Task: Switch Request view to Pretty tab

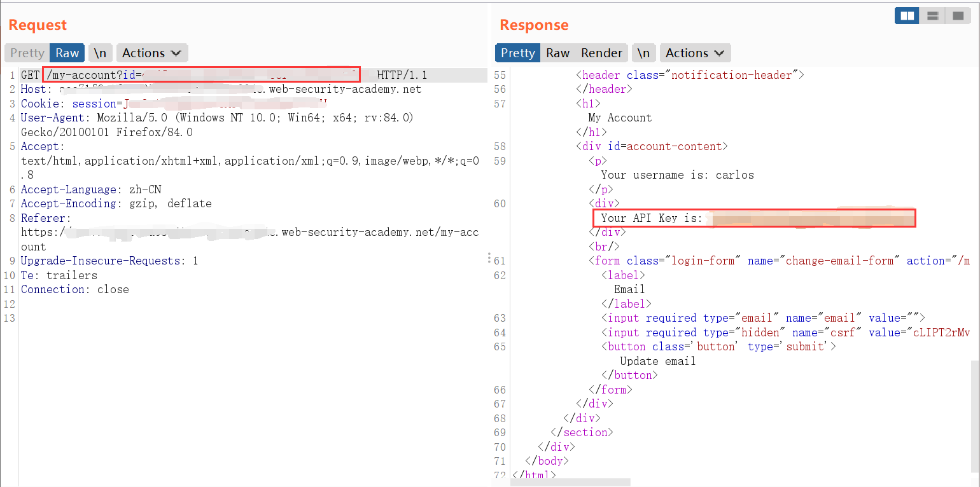Action: pyautogui.click(x=27, y=53)
